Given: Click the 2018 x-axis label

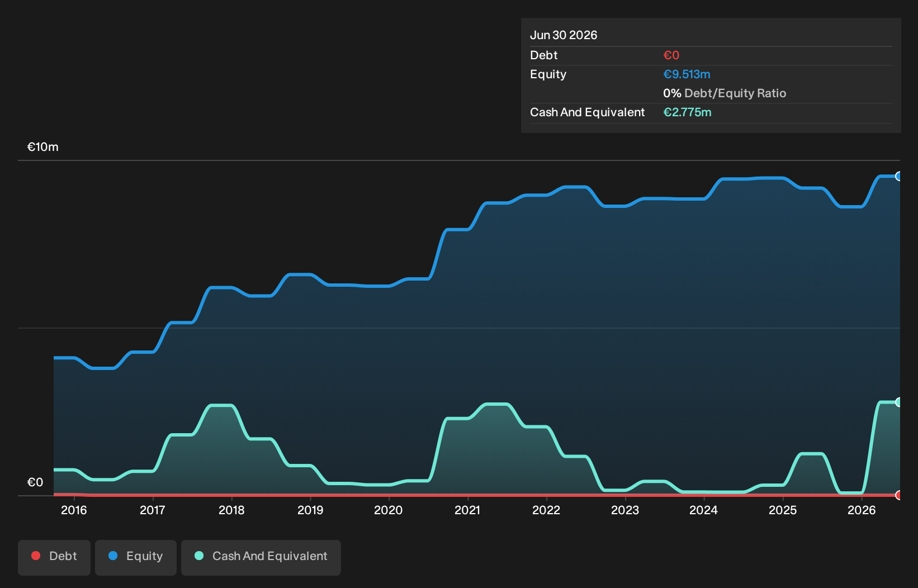Looking at the screenshot, I should [231, 510].
